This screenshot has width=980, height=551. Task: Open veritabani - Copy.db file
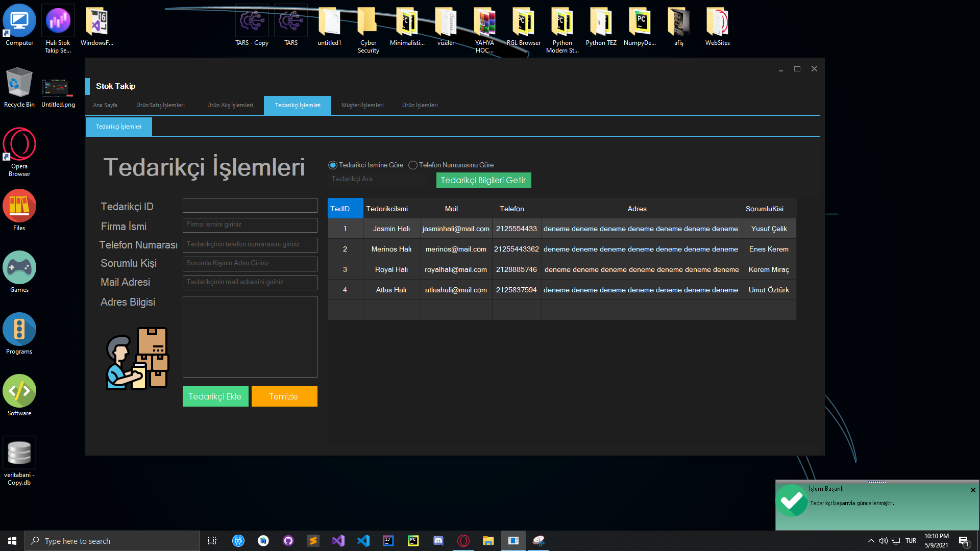tap(19, 453)
